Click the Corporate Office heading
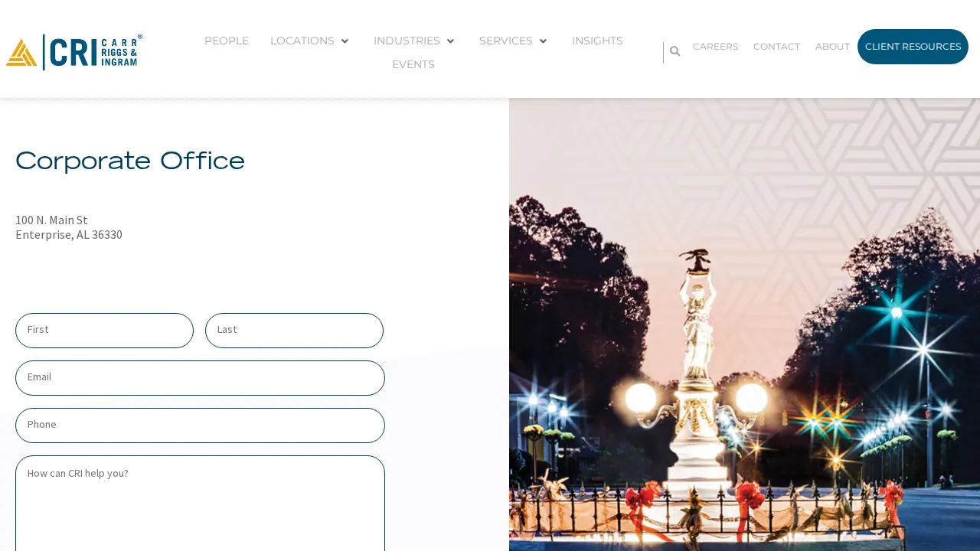The image size is (980, 551). click(130, 161)
